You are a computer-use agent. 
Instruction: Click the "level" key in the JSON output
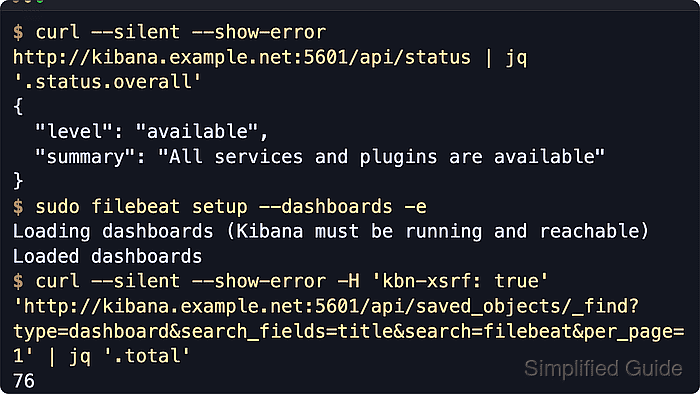coord(74,131)
